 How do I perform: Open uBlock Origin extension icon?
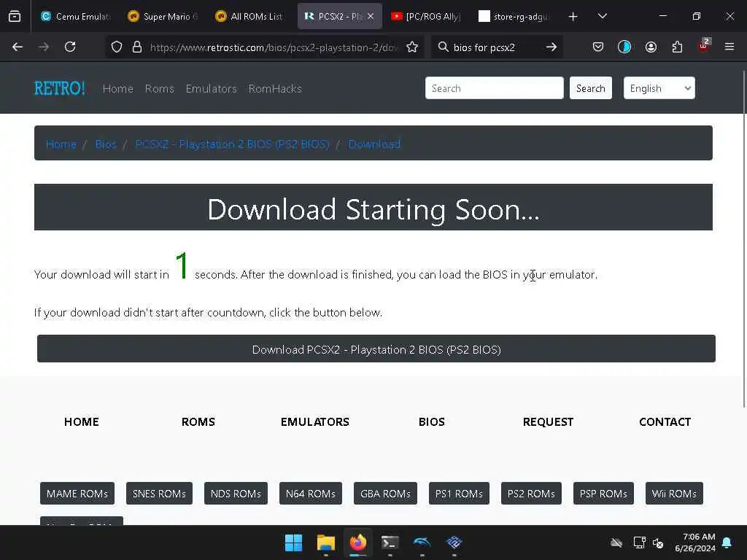[704, 46]
